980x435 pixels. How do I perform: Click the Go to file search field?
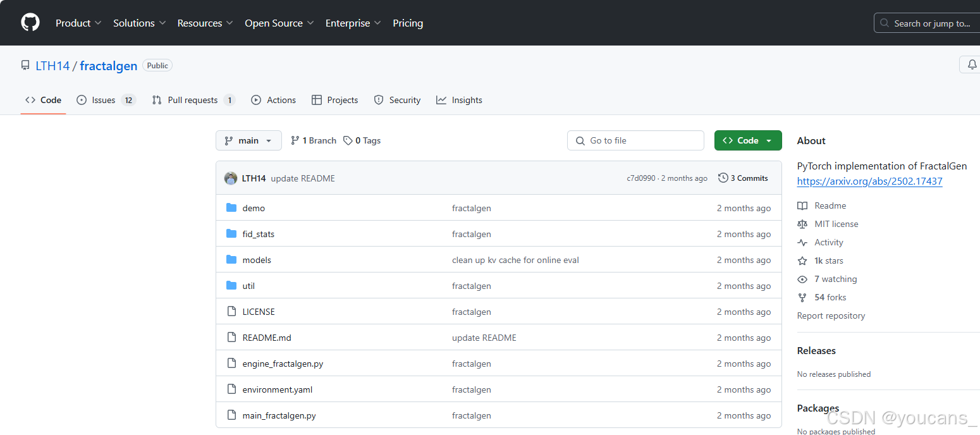click(635, 140)
